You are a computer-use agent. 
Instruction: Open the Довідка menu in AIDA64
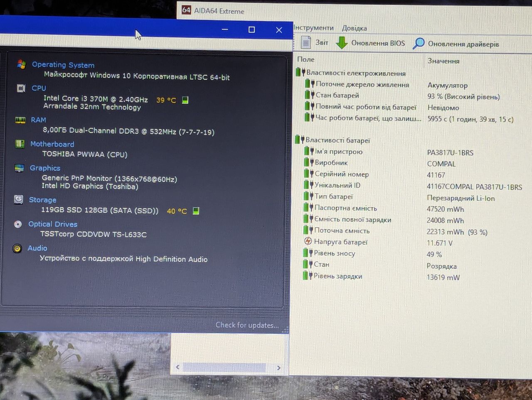pos(354,28)
